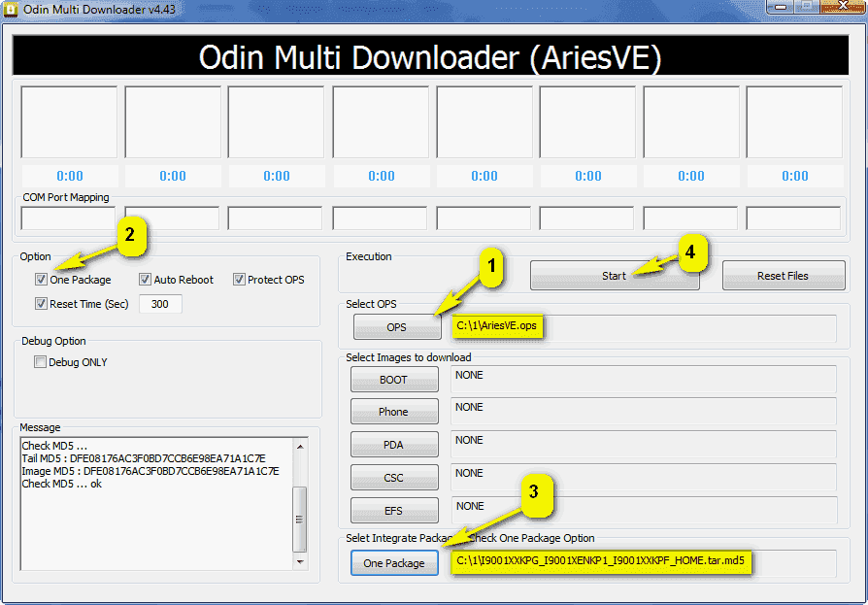Click the HOME.tar.md5 package path field
Image resolution: width=868 pixels, height=605 pixels.
pyautogui.click(x=644, y=563)
